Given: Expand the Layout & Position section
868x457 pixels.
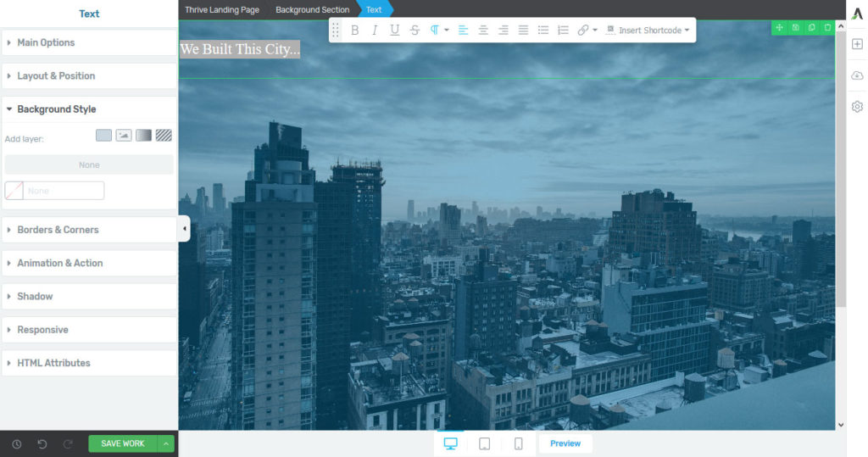Looking at the screenshot, I should tap(89, 76).
